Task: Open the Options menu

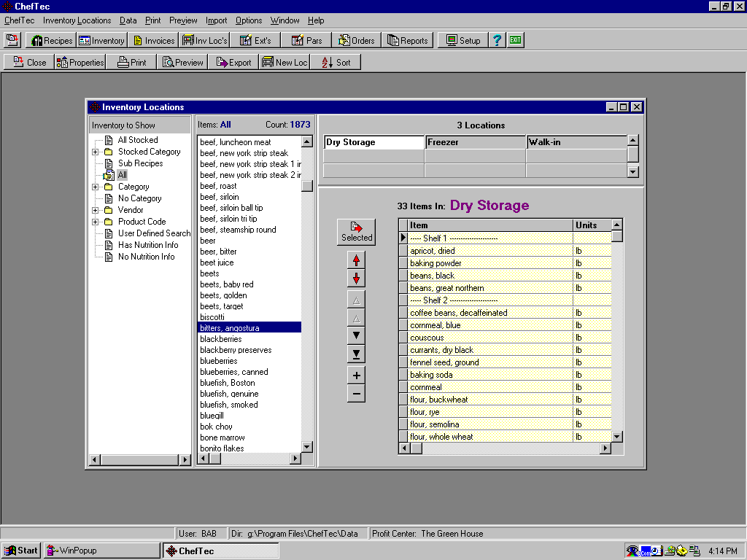Action: 249,20
